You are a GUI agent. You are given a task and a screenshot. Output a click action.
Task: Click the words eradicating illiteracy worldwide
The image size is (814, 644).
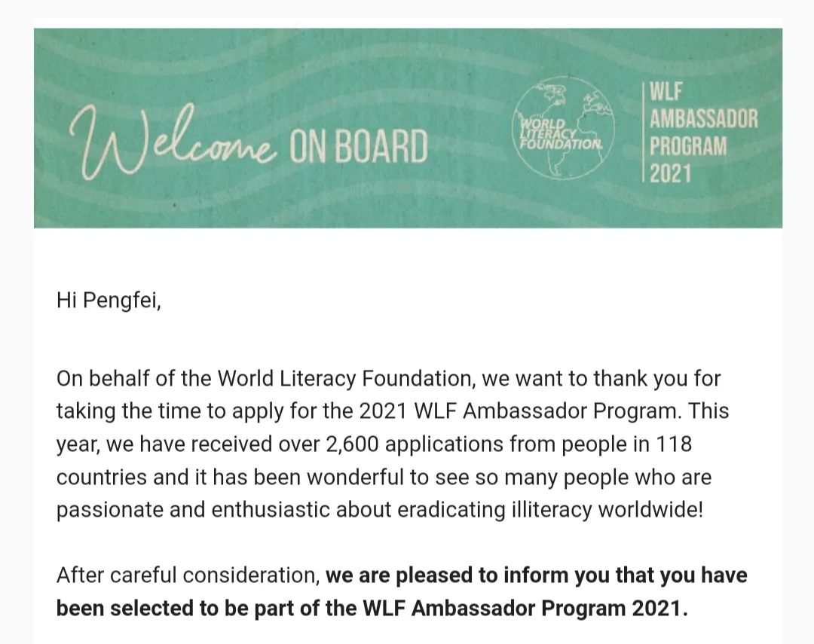[x=549, y=510]
